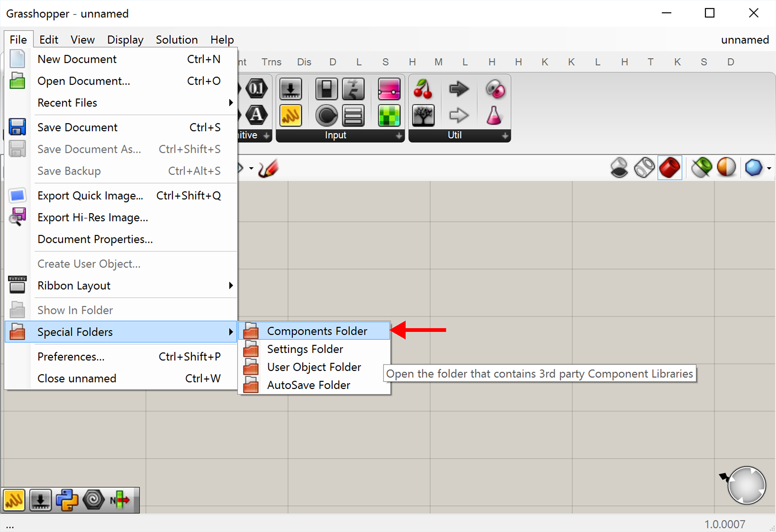Open the Display menu
The height and width of the screenshot is (532, 776).
[125, 40]
